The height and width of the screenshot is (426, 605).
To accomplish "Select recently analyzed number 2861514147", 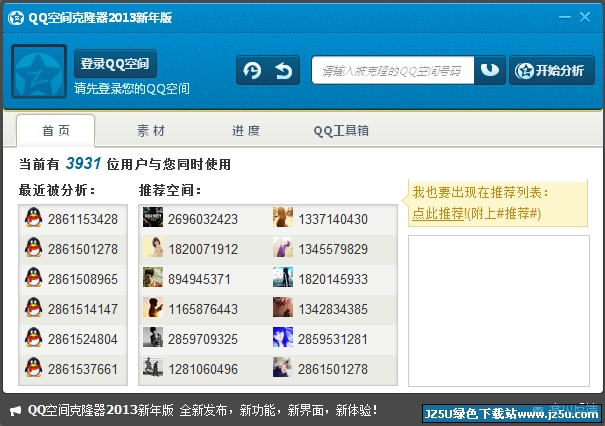I will (x=83, y=309).
